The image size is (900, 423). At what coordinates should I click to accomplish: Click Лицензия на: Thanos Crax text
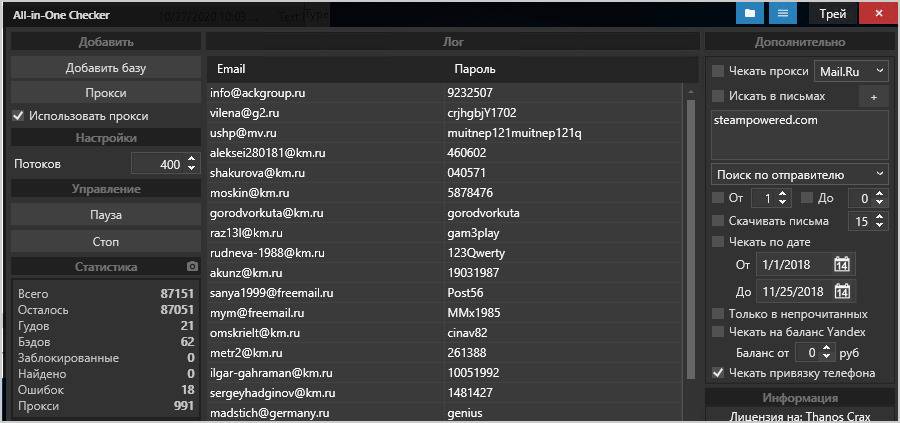800,417
